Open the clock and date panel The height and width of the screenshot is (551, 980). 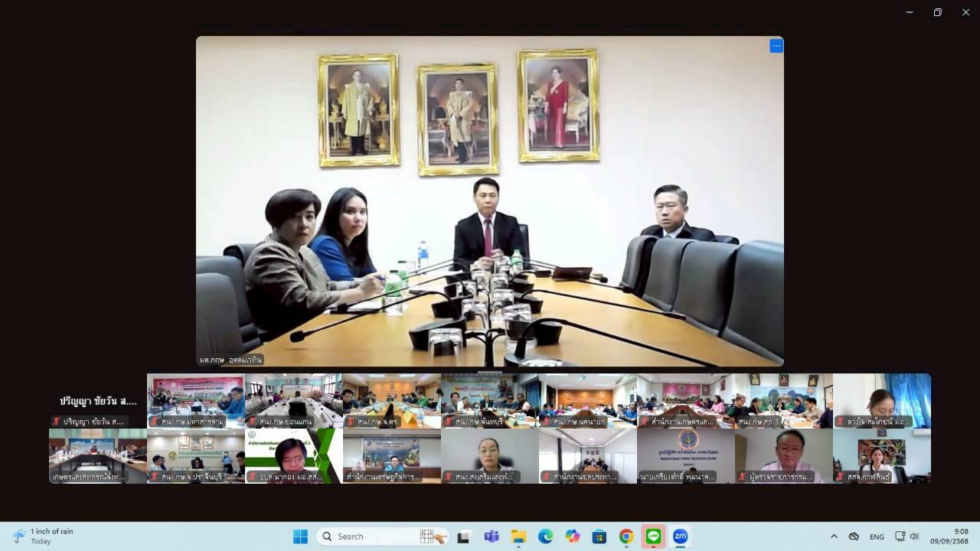949,536
